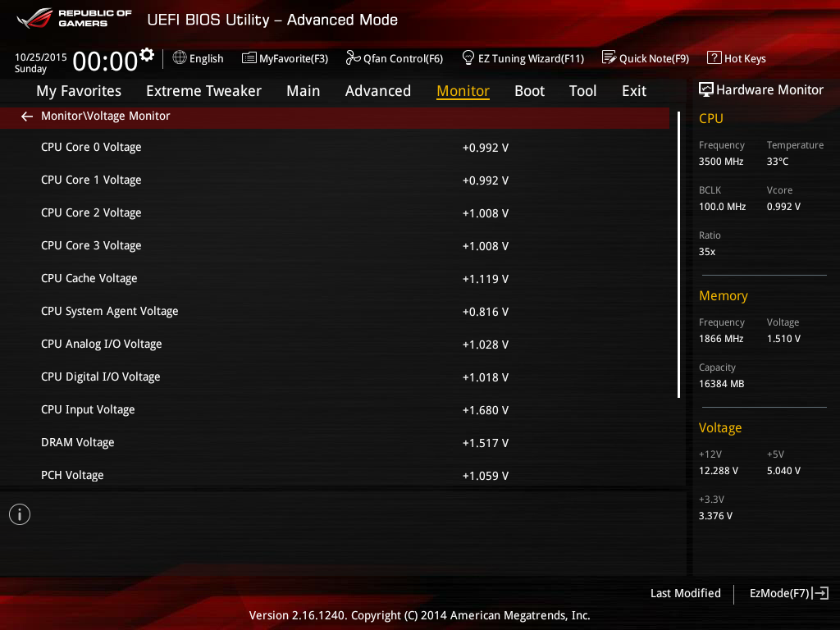840x630 pixels.
Task: Click the 1866 MHz memory frequency
Action: [x=721, y=339]
